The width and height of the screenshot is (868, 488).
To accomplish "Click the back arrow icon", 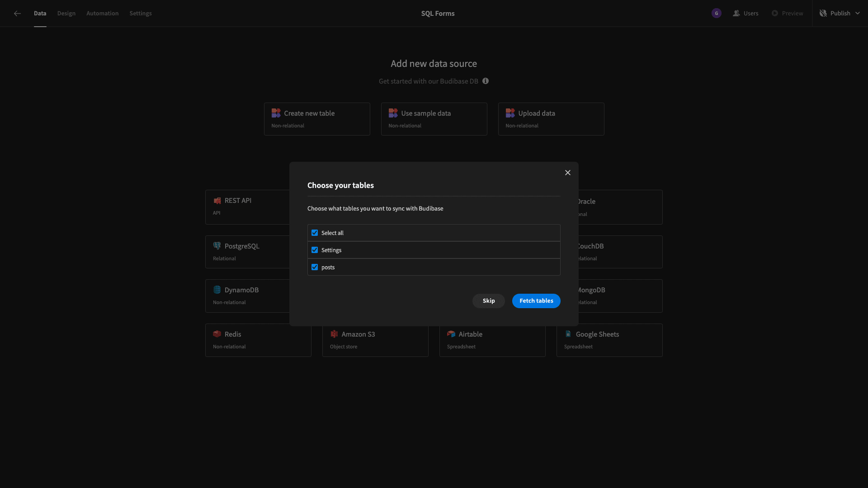I will [x=17, y=14].
